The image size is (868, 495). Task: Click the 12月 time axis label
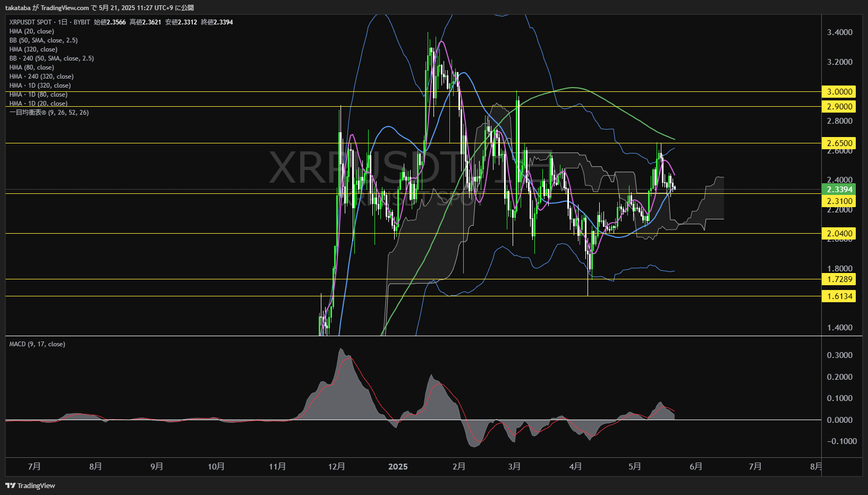point(337,466)
